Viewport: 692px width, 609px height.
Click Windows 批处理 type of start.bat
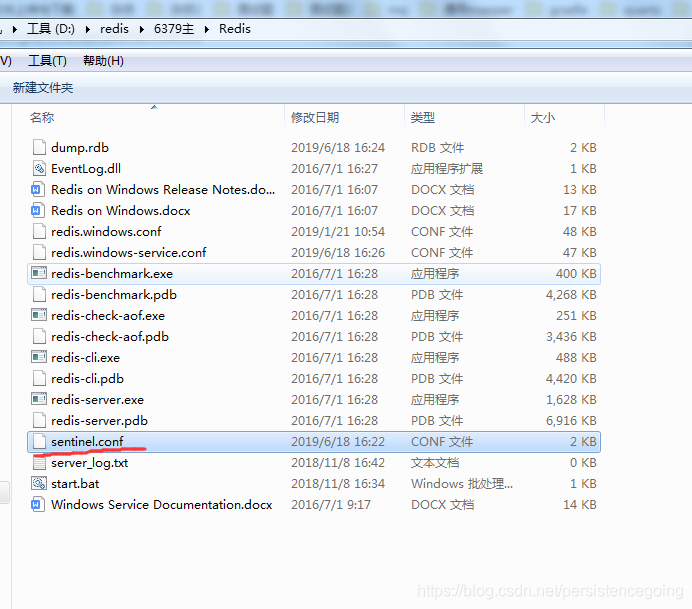coord(462,484)
